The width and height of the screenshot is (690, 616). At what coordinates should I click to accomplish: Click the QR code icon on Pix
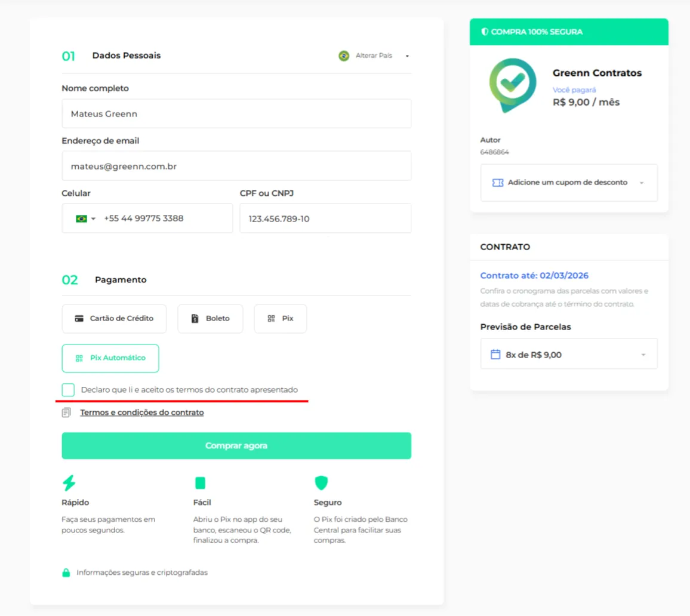point(272,319)
